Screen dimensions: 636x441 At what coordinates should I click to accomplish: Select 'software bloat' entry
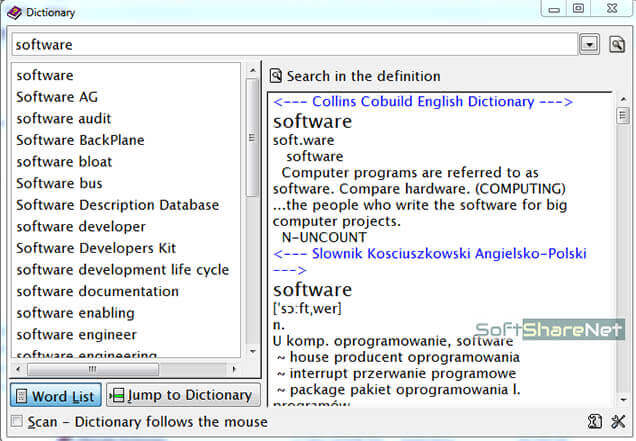click(64, 161)
